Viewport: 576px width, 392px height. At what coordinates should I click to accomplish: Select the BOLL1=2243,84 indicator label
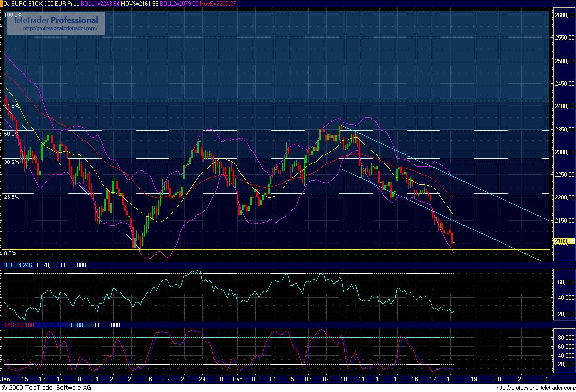[x=96, y=4]
